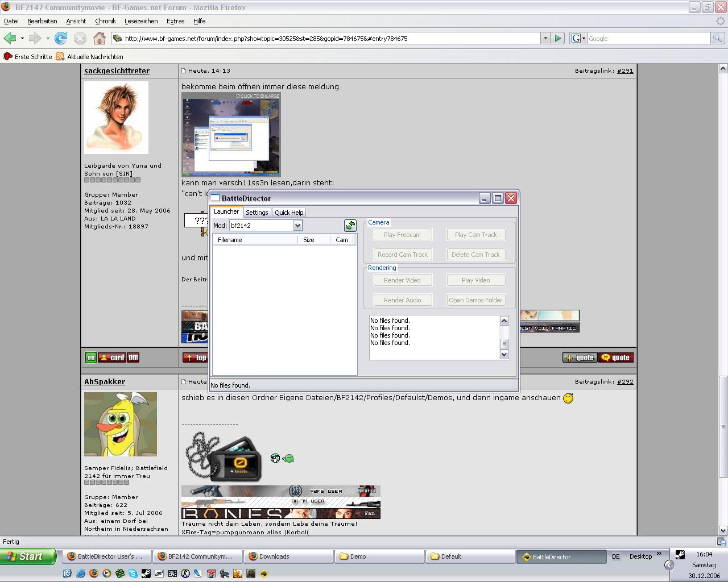Open sackgesichttreter profile link
728x582 pixels.
click(x=117, y=71)
